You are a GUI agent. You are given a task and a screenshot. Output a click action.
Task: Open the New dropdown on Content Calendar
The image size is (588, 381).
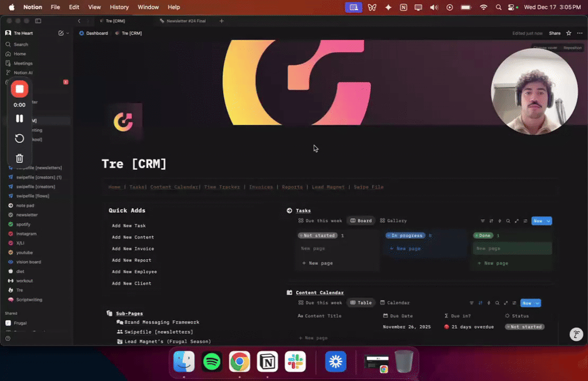pyautogui.click(x=538, y=302)
